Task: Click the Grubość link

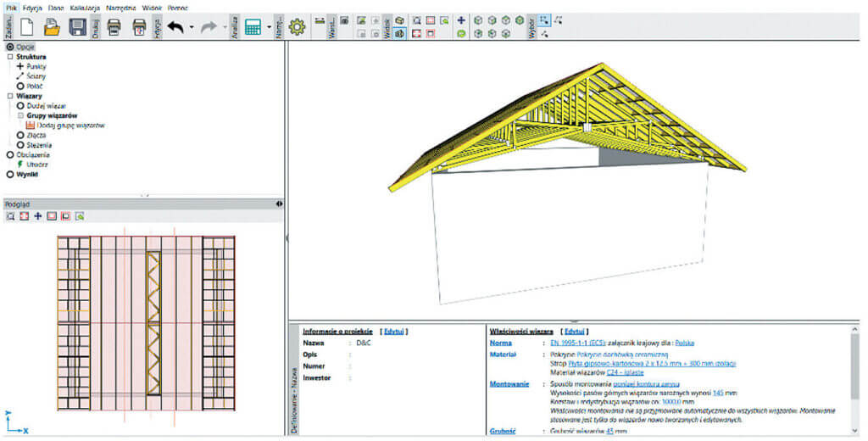Action: (503, 431)
